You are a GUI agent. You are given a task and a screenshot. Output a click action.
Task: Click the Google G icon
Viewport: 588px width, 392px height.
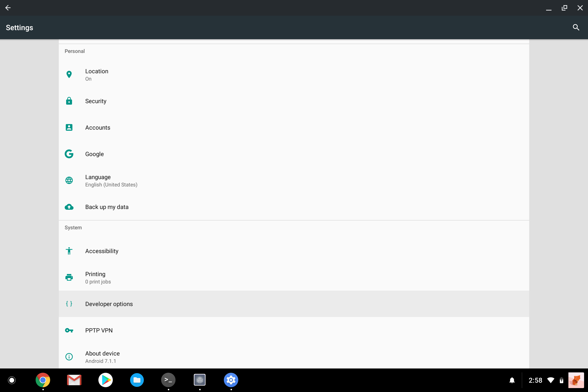69,154
